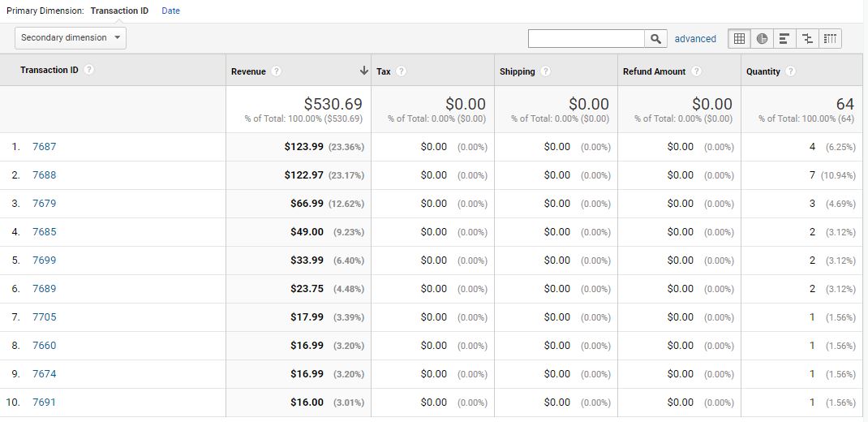Focus the table search input field
The height and width of the screenshot is (422, 868).
[587, 39]
